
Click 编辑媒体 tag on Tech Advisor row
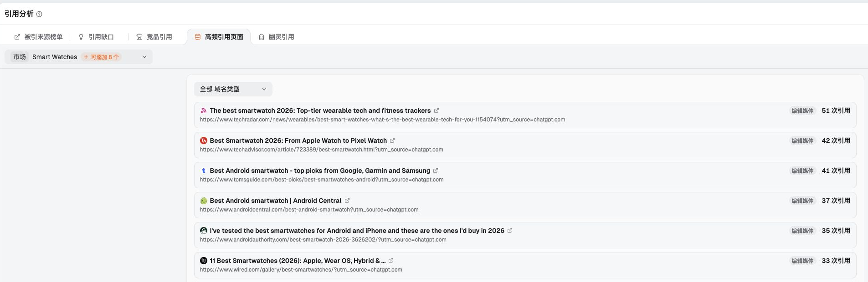tap(802, 141)
